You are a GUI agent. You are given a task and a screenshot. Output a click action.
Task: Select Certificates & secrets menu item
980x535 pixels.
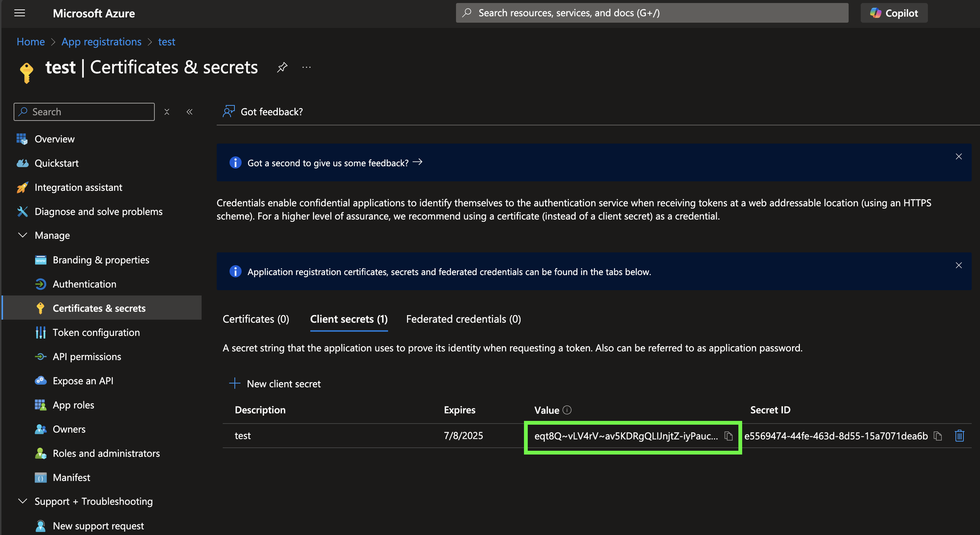102,308
